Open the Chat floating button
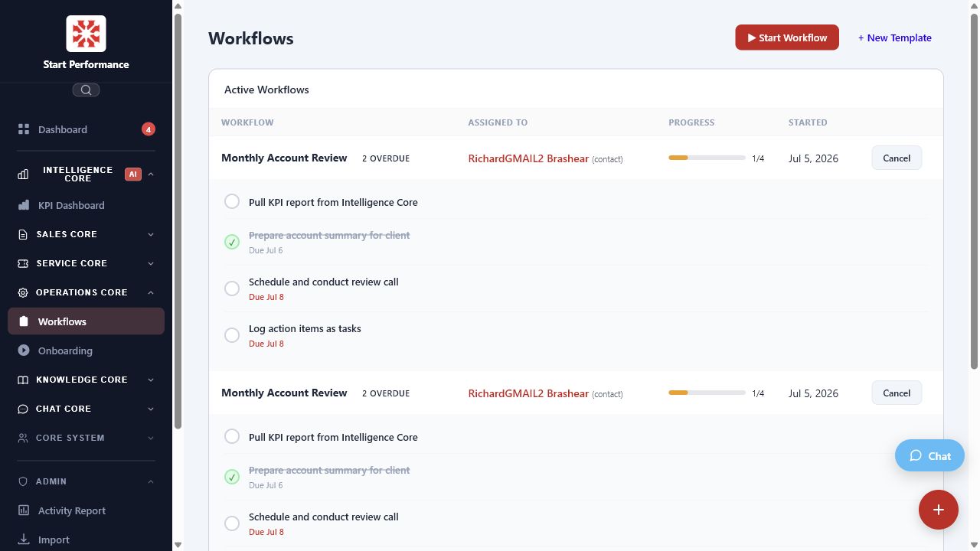 [929, 455]
